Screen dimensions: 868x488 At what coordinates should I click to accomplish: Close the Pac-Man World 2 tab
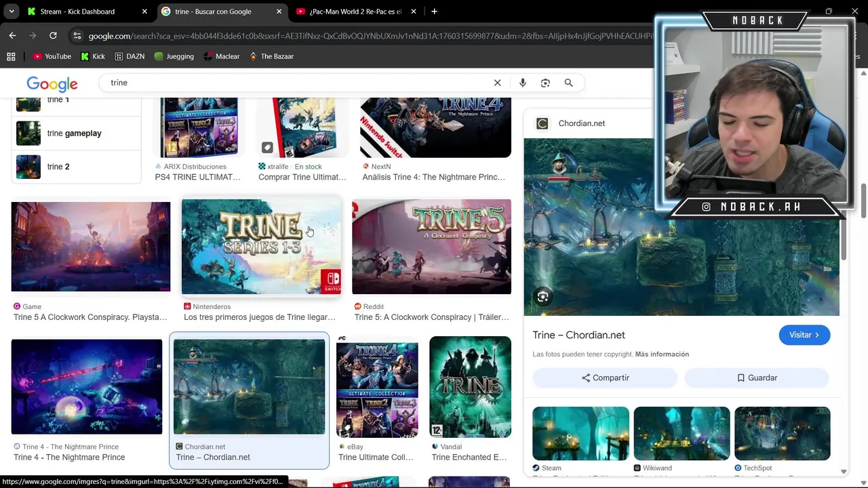(x=414, y=12)
